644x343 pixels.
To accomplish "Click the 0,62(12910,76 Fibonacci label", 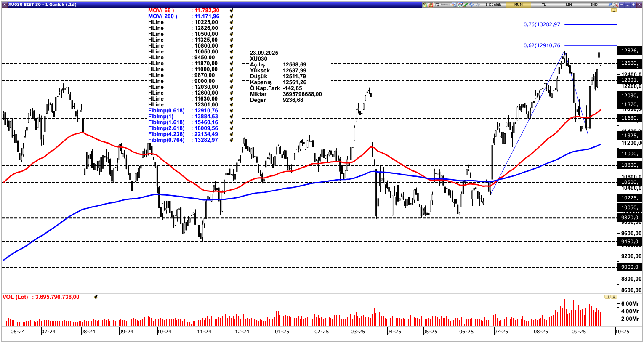I will coord(542,45).
